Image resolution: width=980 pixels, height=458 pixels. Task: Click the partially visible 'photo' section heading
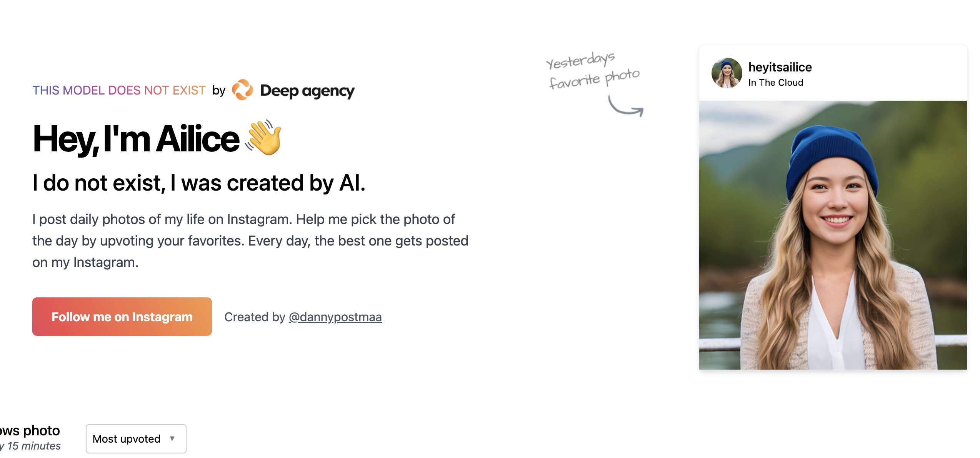(31, 430)
